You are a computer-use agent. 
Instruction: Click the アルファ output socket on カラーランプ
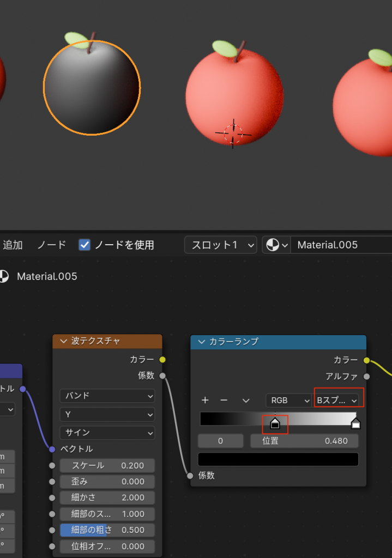tap(367, 376)
